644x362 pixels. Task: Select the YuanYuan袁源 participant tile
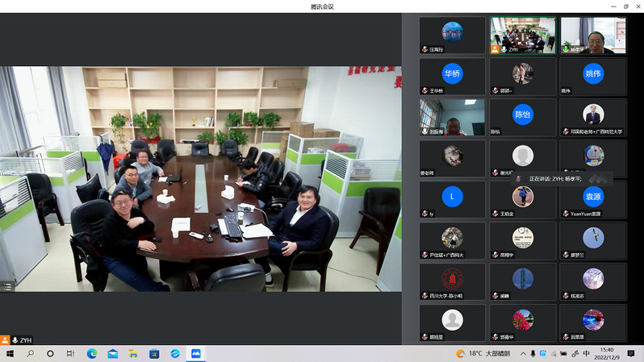[x=593, y=198]
